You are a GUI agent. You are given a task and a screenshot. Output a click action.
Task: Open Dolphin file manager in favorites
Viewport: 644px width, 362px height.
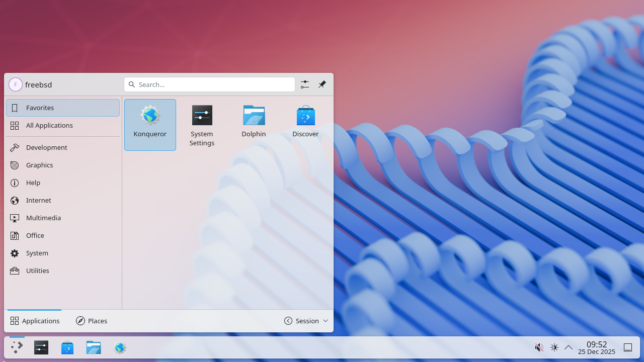click(254, 125)
